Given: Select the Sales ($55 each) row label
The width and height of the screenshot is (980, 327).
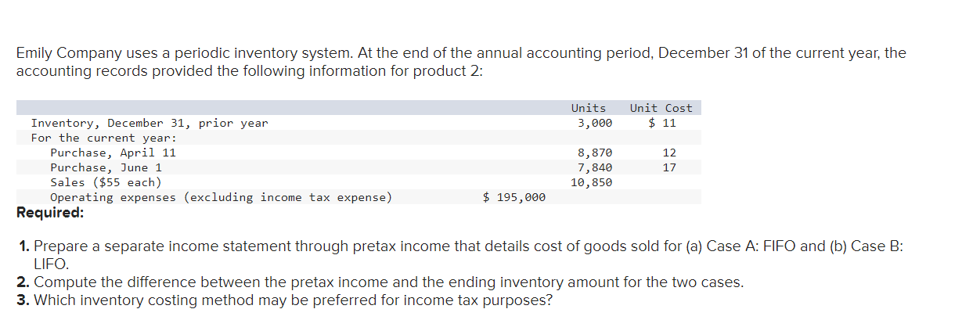Looking at the screenshot, I should click(x=106, y=182).
